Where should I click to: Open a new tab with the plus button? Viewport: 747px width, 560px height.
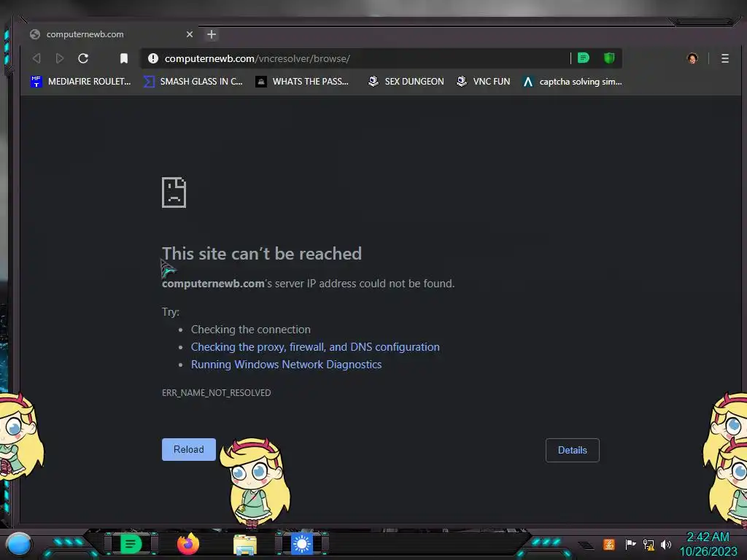tap(212, 34)
